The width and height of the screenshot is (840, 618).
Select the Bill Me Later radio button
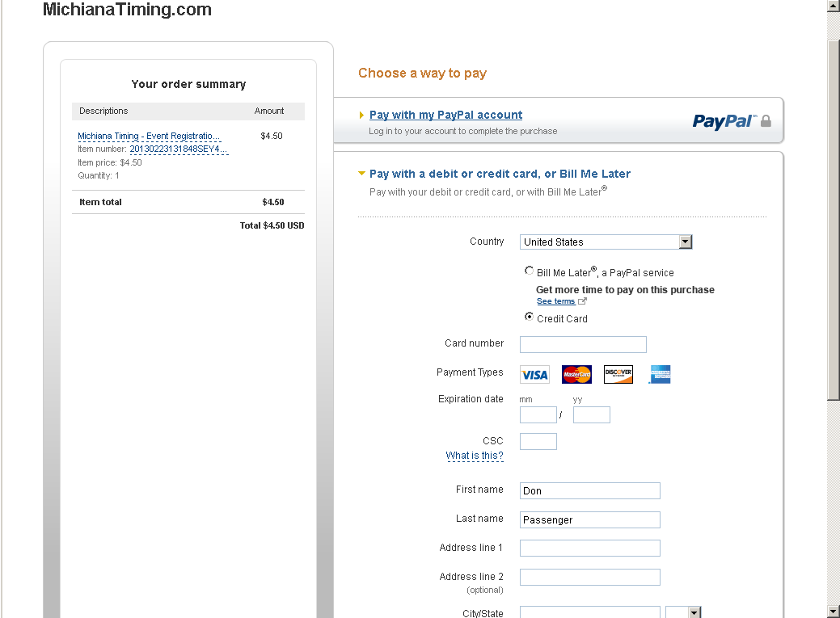pyautogui.click(x=529, y=271)
